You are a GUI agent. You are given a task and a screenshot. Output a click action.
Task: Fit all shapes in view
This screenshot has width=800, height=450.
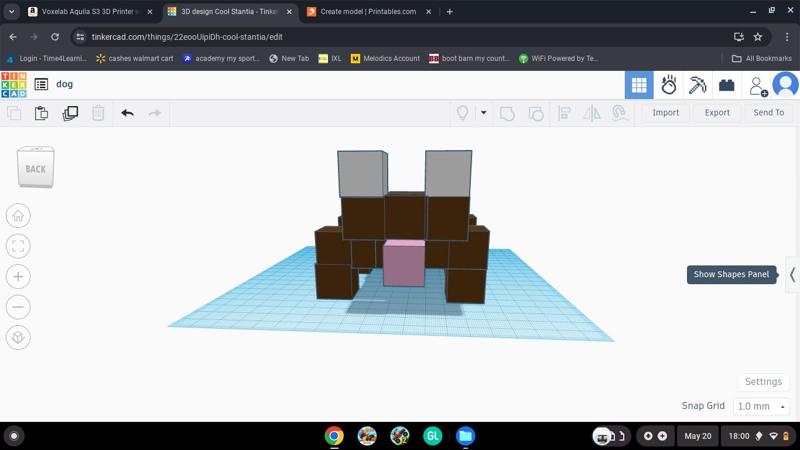(x=18, y=246)
